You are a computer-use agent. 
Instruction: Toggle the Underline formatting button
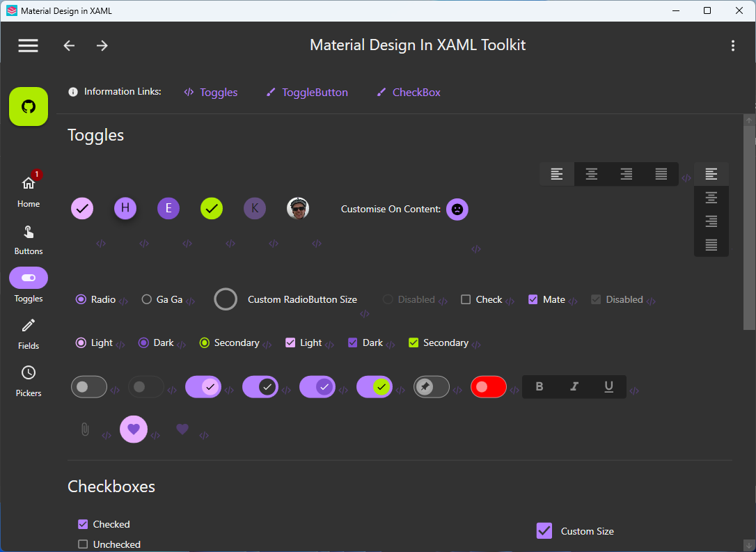[x=608, y=386]
